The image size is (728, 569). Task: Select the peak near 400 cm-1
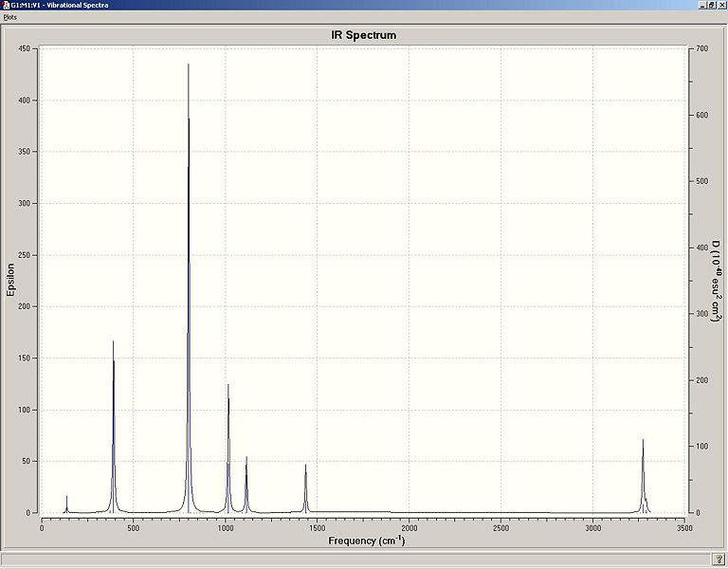pos(114,427)
